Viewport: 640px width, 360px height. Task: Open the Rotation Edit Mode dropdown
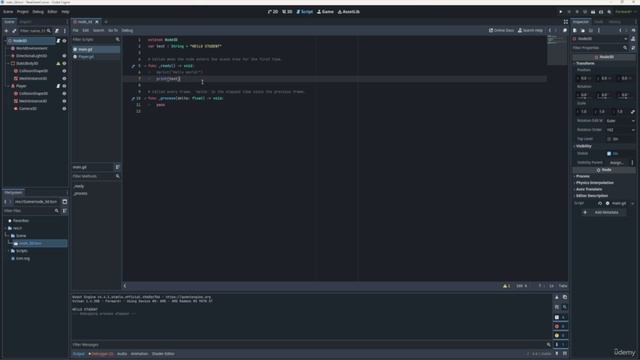pos(620,121)
